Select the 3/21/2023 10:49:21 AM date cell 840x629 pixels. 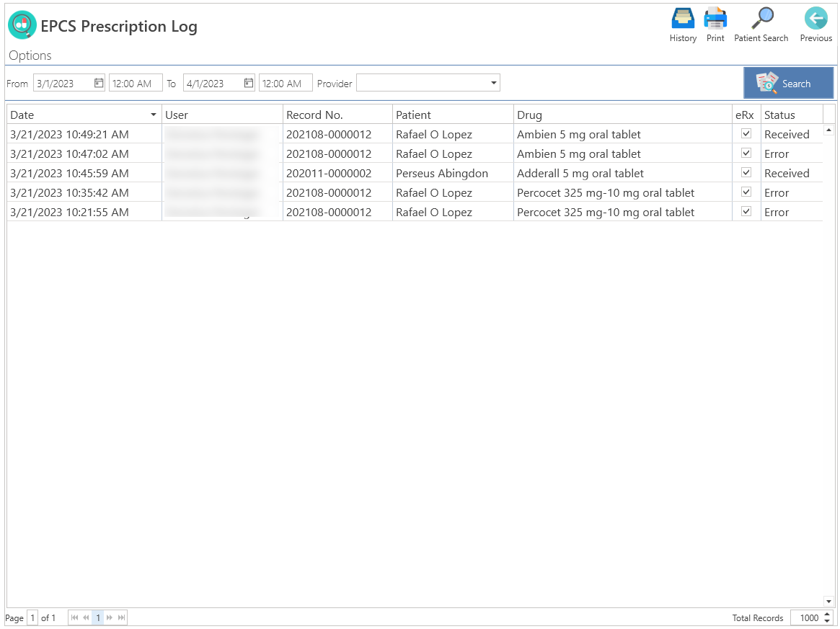84,134
